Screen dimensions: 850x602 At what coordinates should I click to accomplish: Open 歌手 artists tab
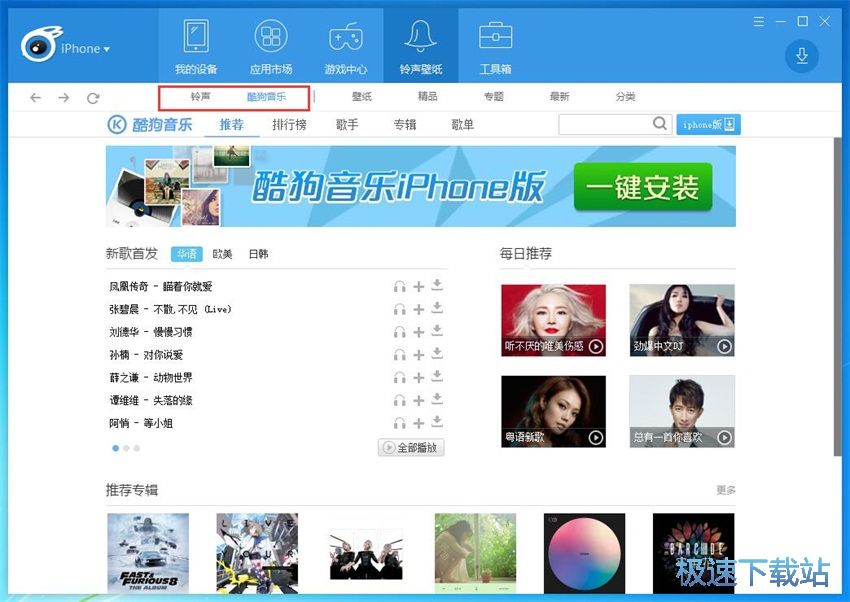(x=347, y=125)
